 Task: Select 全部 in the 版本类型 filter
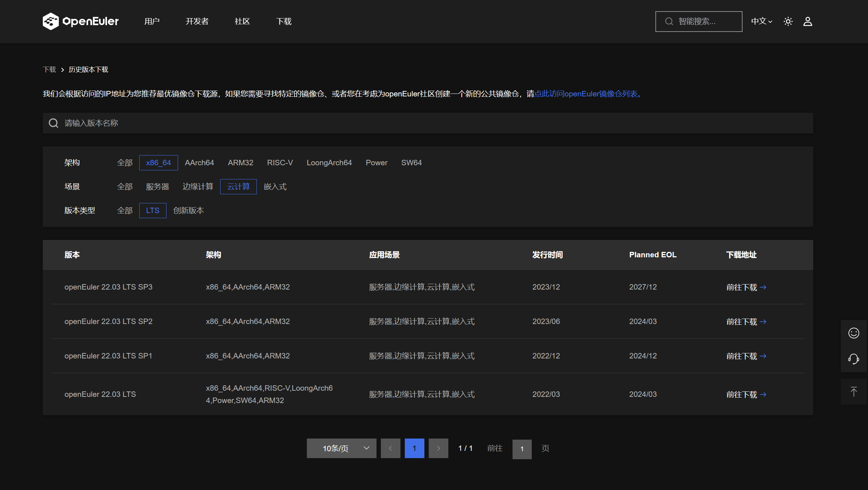125,211
